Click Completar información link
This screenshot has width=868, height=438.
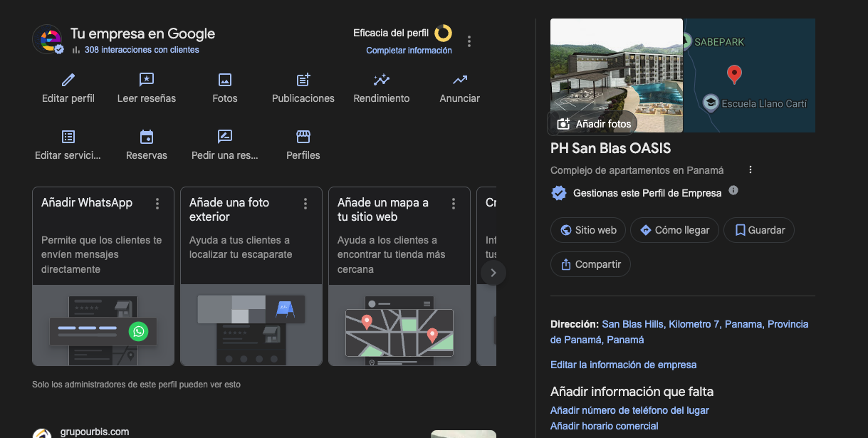tap(409, 51)
